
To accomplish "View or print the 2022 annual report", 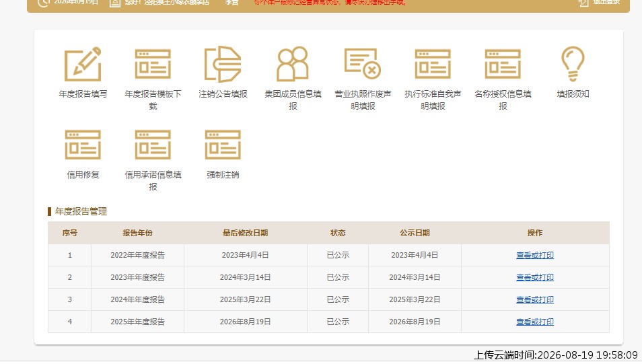I will [535, 255].
